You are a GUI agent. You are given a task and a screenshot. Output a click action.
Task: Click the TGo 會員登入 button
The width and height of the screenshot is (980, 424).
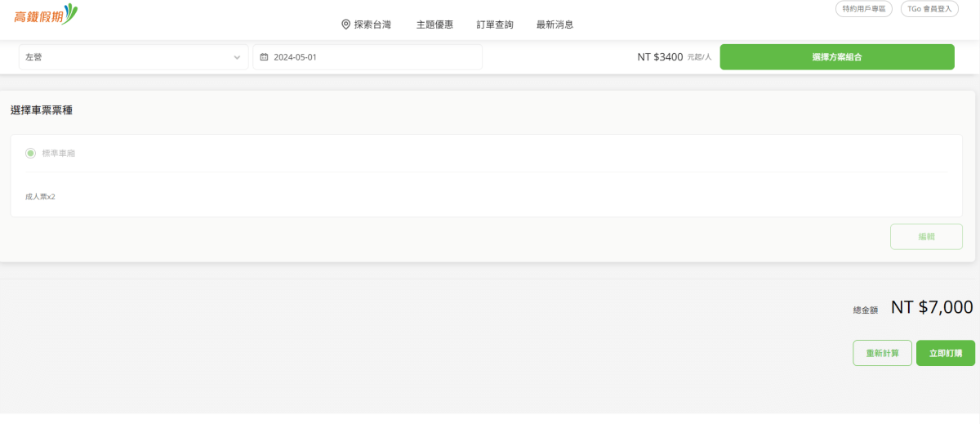click(x=929, y=9)
